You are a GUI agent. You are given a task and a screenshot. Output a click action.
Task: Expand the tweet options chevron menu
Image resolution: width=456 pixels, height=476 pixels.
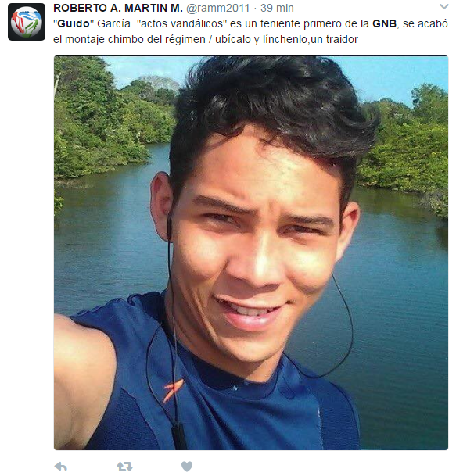click(x=444, y=7)
